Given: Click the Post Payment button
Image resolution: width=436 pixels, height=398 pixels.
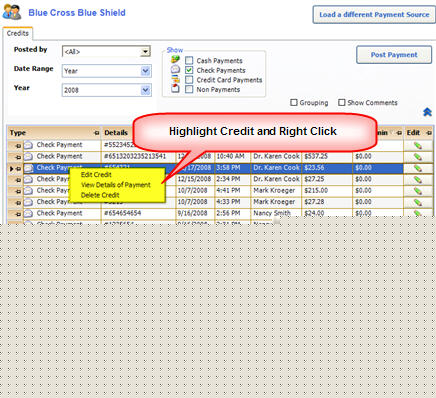Looking at the screenshot, I should click(x=394, y=55).
